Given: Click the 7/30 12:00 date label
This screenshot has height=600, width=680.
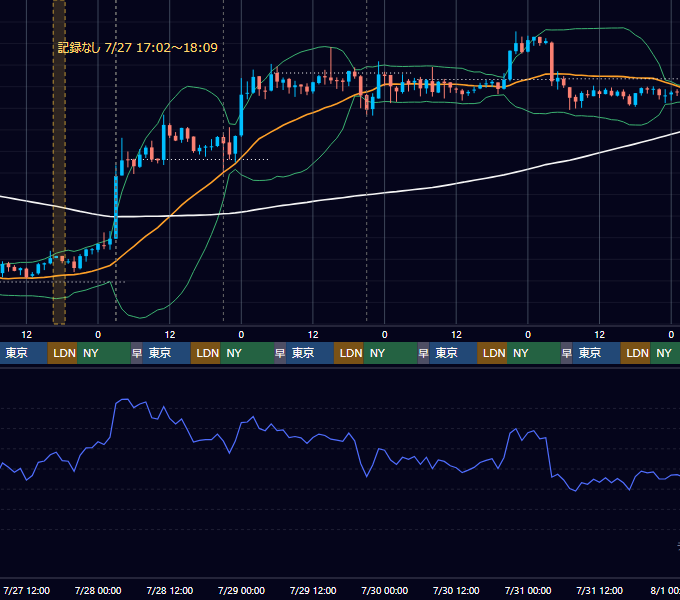Looking at the screenshot, I should click(x=456, y=590).
